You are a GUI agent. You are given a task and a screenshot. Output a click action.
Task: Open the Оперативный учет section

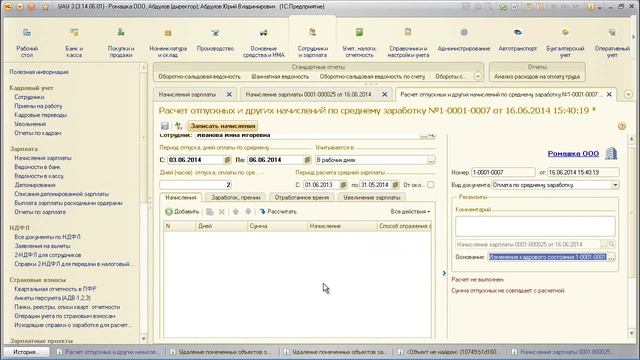(x=612, y=42)
